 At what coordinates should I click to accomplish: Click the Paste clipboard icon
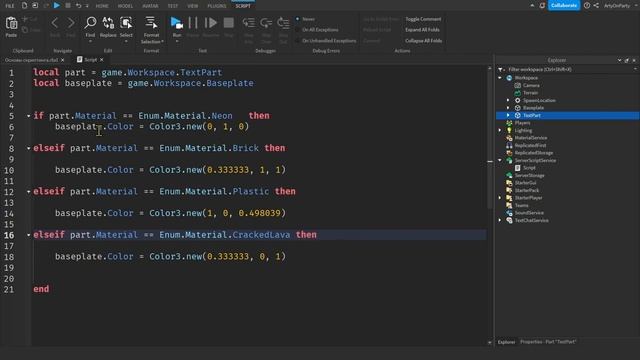pos(11,24)
